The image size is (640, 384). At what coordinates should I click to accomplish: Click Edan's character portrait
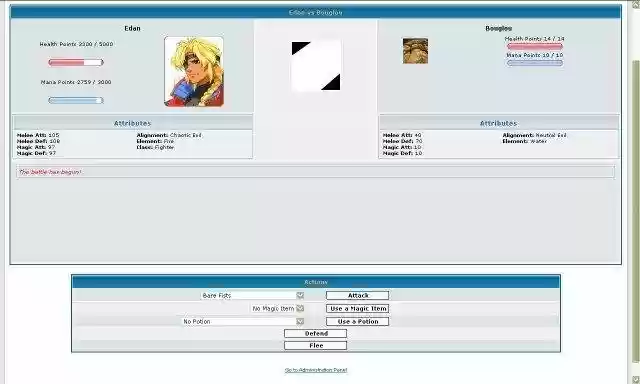[194, 72]
